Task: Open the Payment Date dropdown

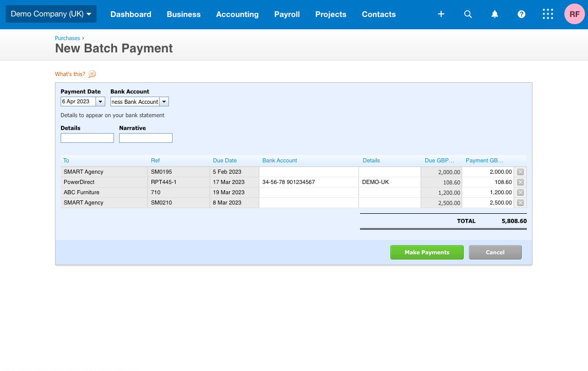Action: click(101, 101)
